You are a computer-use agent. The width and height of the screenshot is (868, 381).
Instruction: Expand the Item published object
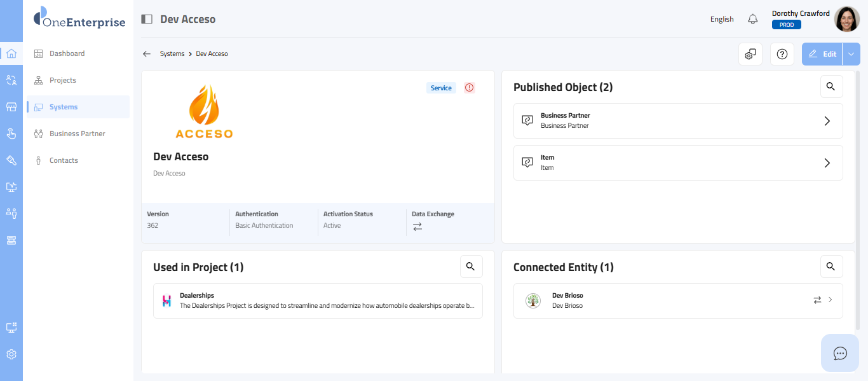click(x=827, y=163)
